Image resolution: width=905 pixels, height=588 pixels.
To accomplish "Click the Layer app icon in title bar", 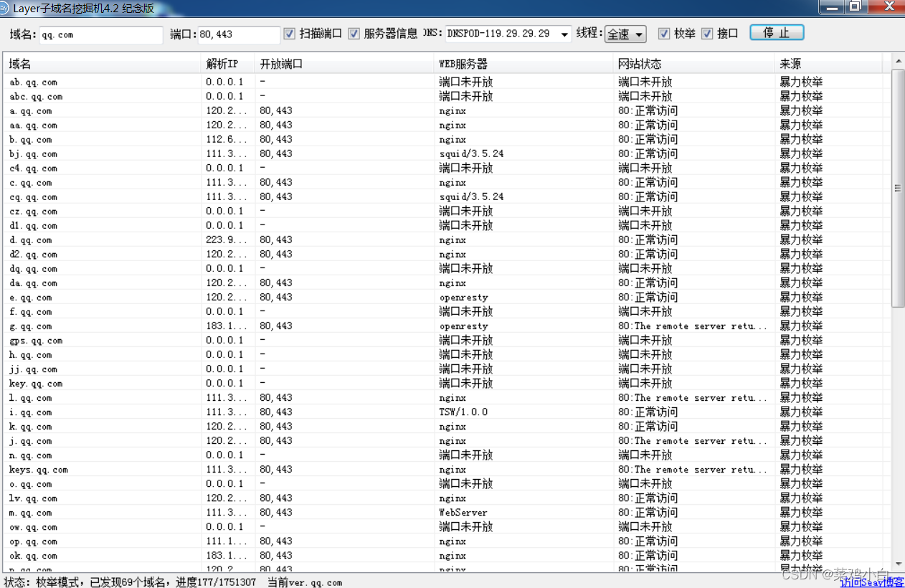I will click(5, 8).
